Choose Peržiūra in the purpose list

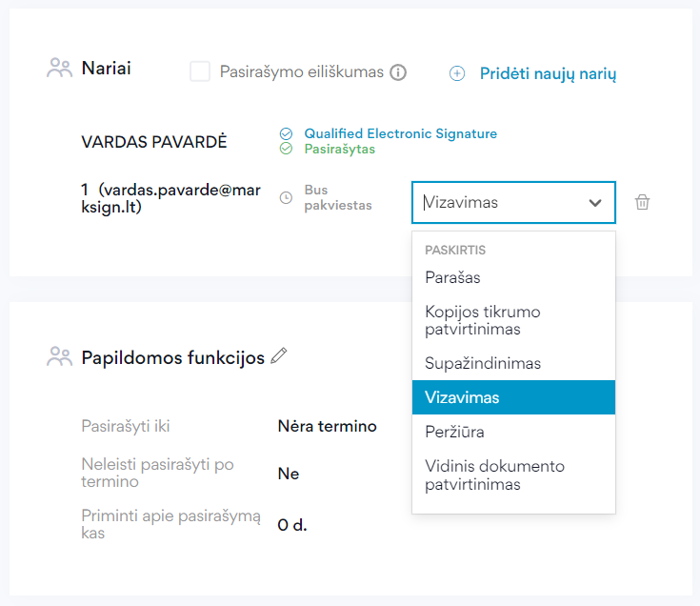(513, 432)
